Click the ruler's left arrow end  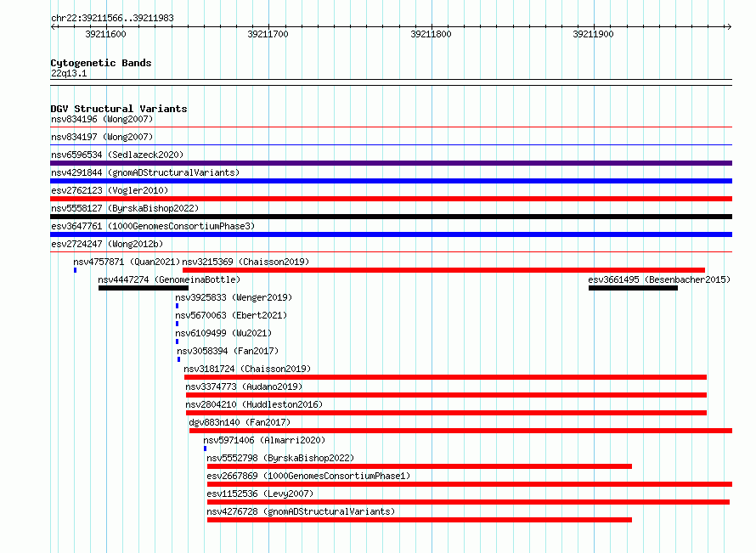click(54, 26)
